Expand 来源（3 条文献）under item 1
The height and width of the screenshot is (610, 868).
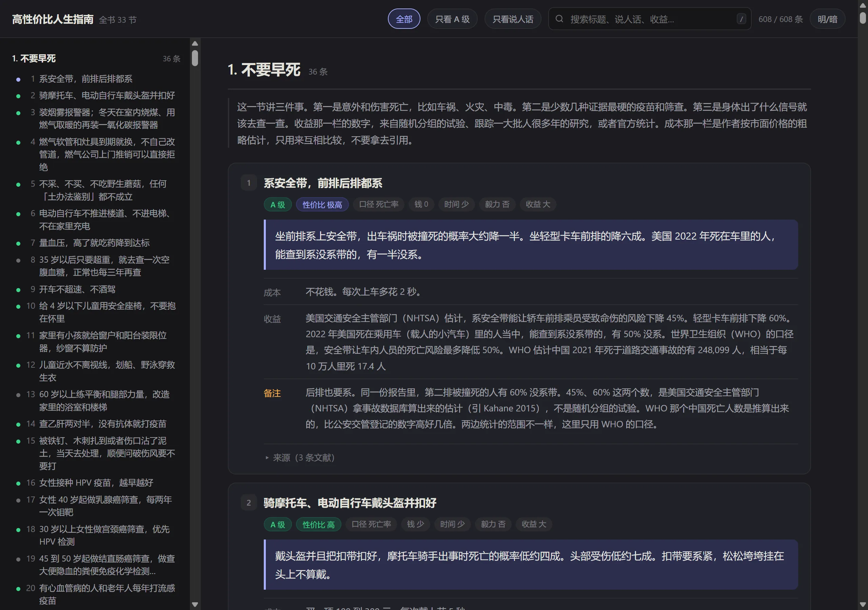(300, 458)
